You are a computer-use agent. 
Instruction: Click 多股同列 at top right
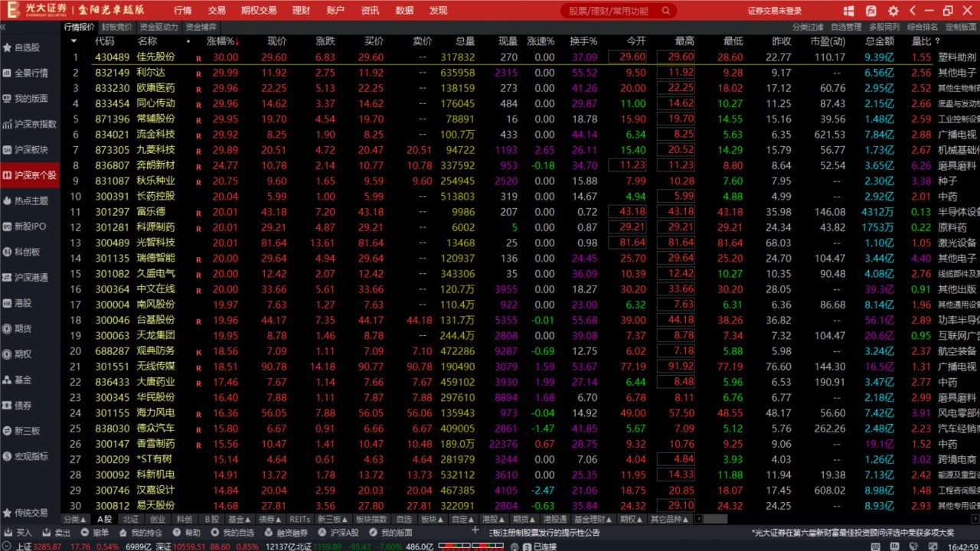884,27
